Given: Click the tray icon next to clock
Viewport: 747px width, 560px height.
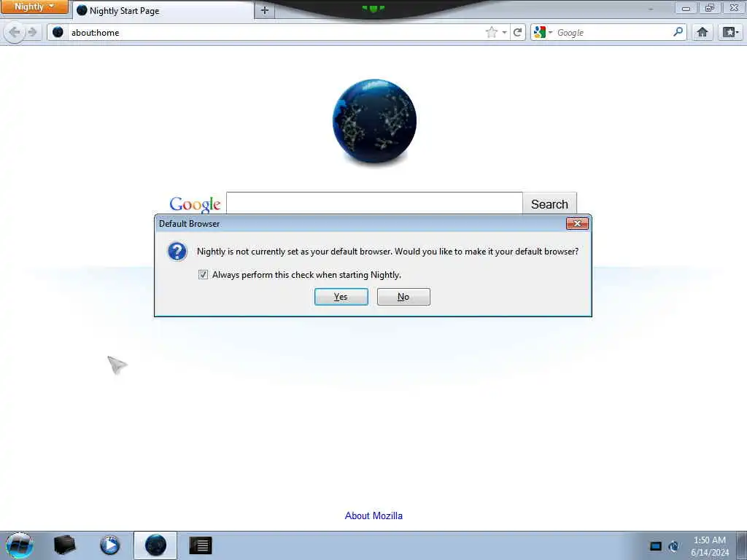Looking at the screenshot, I should (673, 546).
